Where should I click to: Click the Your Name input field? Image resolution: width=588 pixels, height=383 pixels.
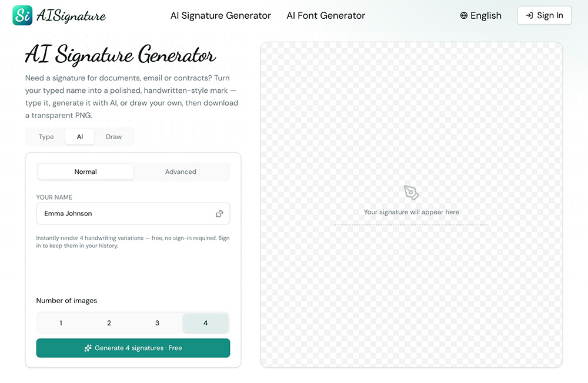133,214
